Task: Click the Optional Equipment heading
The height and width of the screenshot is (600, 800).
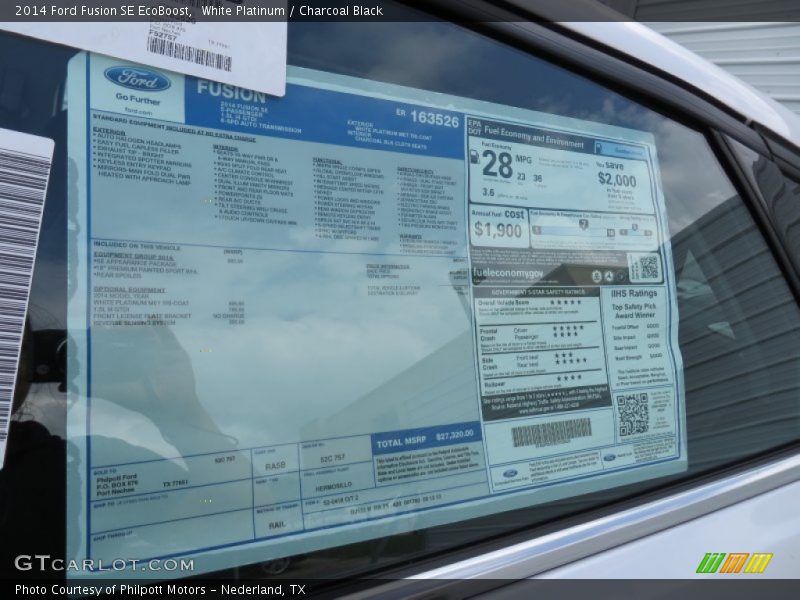Action: [x=129, y=289]
